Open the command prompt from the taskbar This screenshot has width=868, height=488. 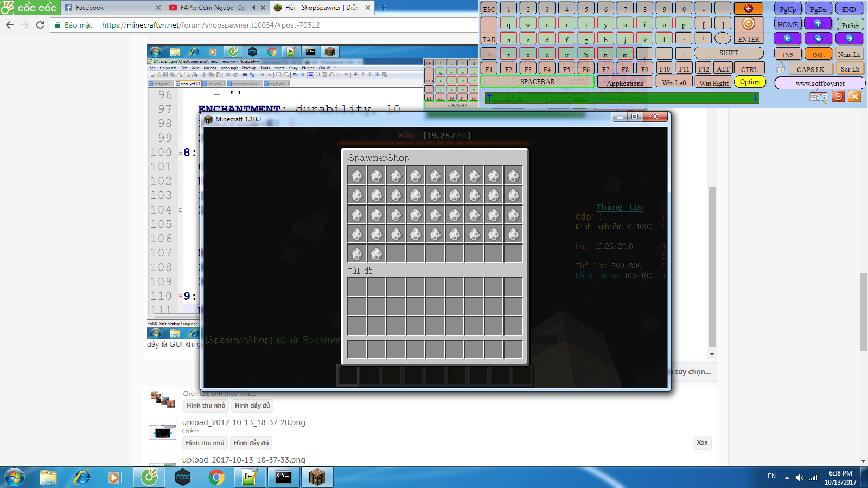click(283, 478)
